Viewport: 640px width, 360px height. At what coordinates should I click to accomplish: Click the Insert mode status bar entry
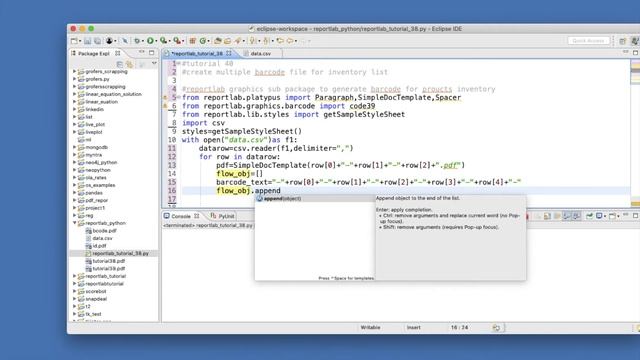(413, 327)
